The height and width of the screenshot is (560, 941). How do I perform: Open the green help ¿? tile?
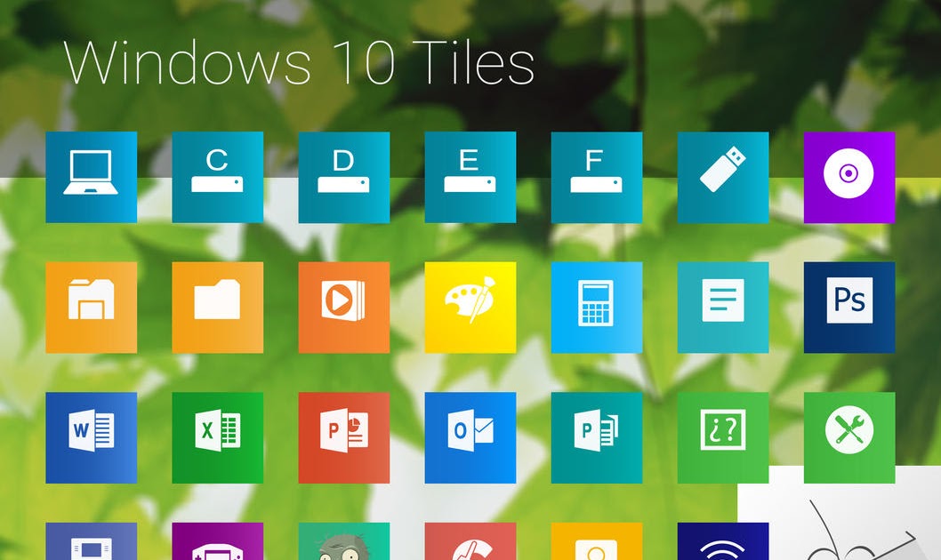tap(723, 437)
